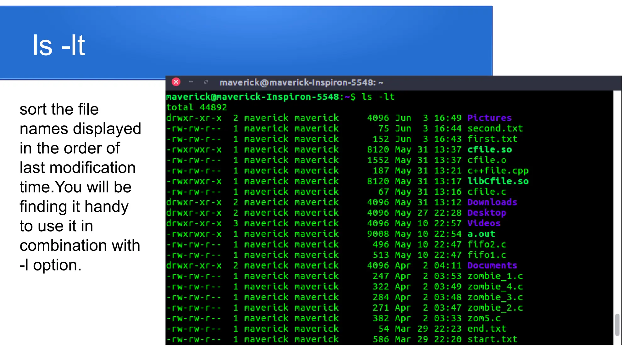This screenshot has width=644, height=362.
Task: Click the 16:49 timestamp
Action: coord(448,118)
